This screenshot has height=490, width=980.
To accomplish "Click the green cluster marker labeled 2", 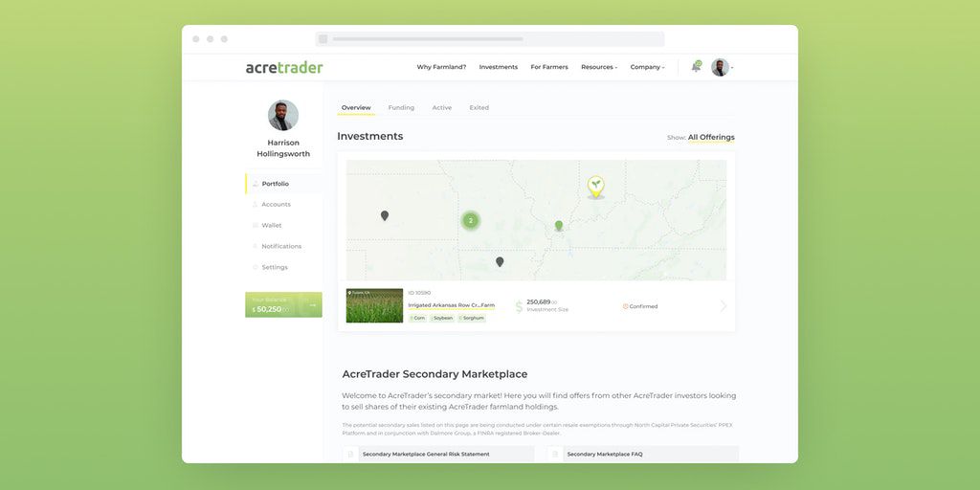I will 471,220.
